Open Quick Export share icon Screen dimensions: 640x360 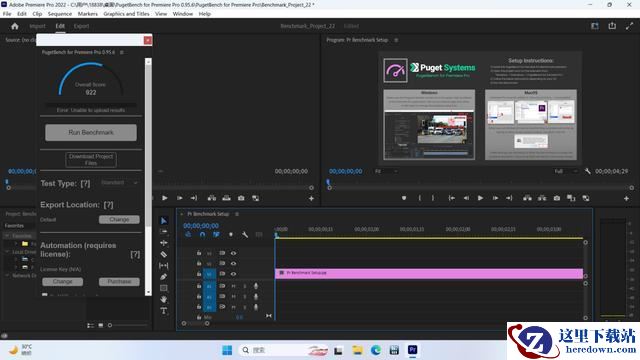click(612, 26)
